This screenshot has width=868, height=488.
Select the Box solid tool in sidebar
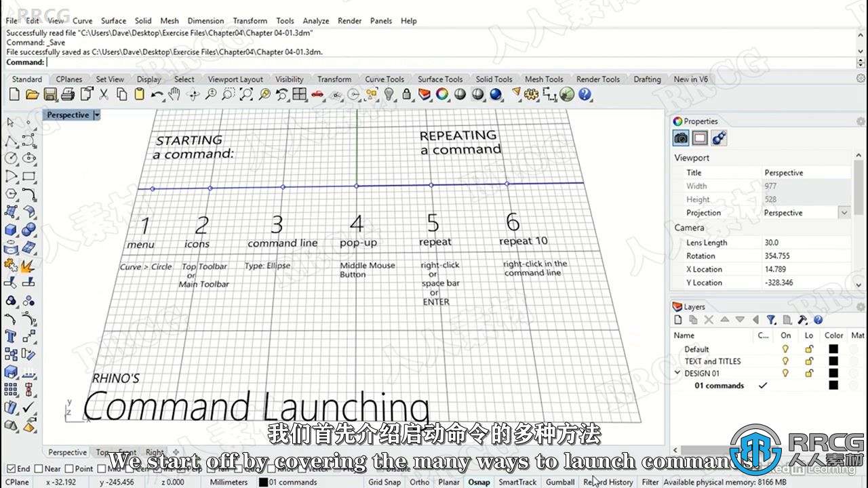pyautogui.click(x=11, y=230)
